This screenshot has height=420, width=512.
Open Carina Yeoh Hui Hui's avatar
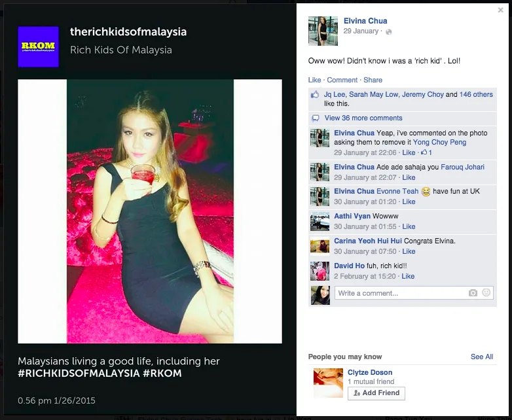tap(320, 246)
